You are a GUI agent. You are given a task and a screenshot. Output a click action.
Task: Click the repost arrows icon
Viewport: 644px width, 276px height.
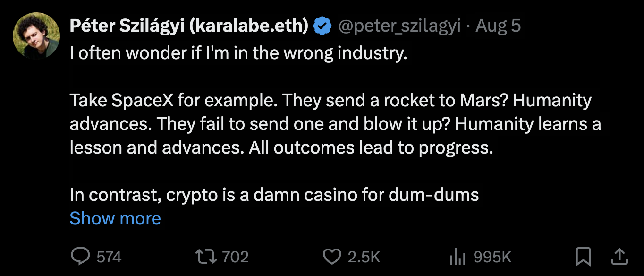tap(206, 256)
